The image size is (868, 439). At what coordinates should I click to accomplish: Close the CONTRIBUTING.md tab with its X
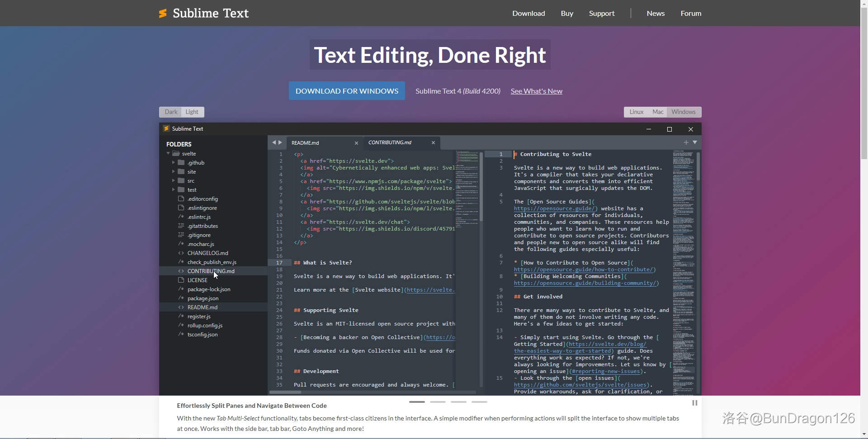pyautogui.click(x=433, y=143)
